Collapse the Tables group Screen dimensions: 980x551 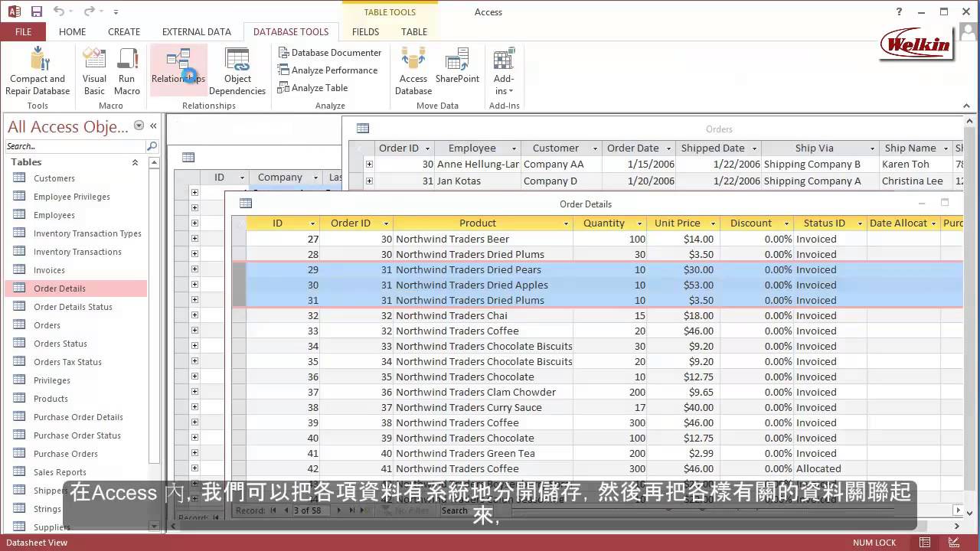click(136, 162)
